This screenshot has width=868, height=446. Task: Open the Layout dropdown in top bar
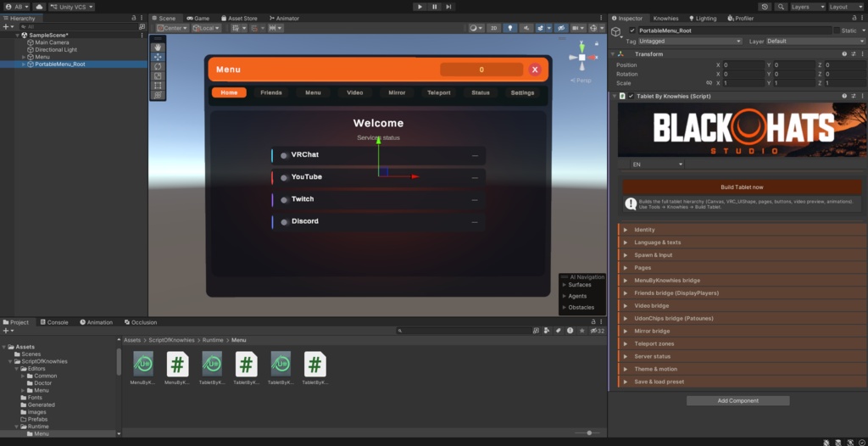click(846, 7)
